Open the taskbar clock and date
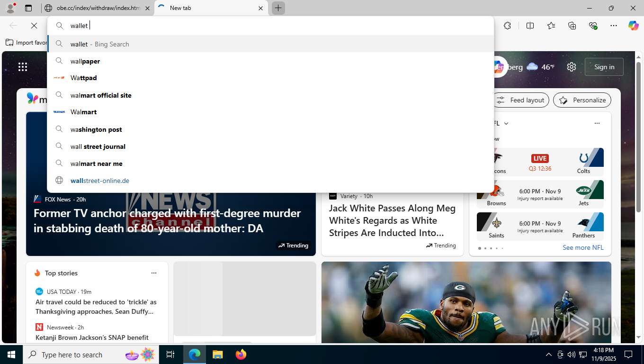The width and height of the screenshot is (644, 364). [603, 355]
